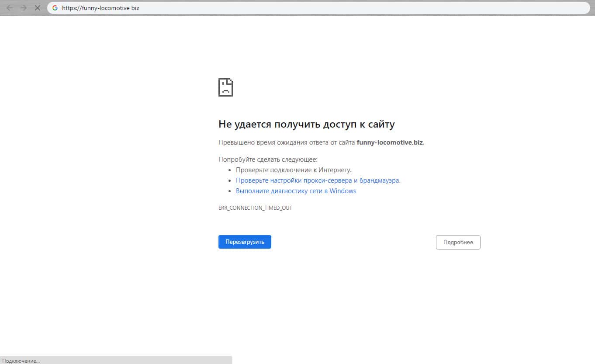Click the heading Не удается получить доступ к сайту
The image size is (595, 364).
click(306, 125)
